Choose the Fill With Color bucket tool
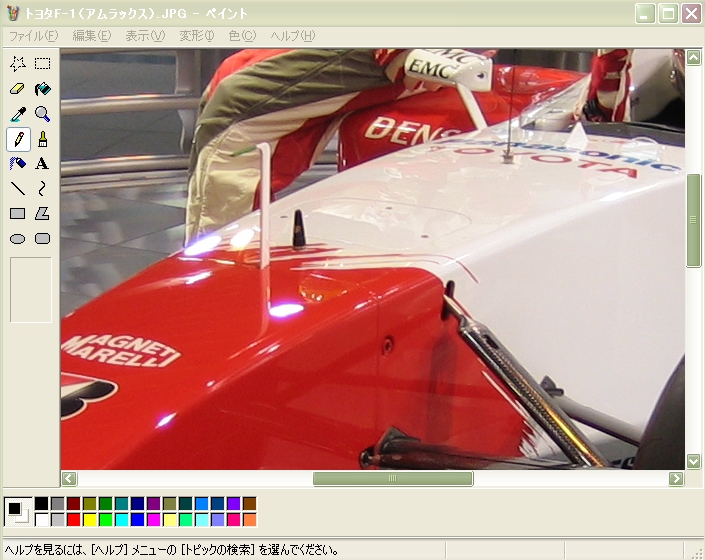Viewport: 705px width, 560px height. [x=42, y=89]
